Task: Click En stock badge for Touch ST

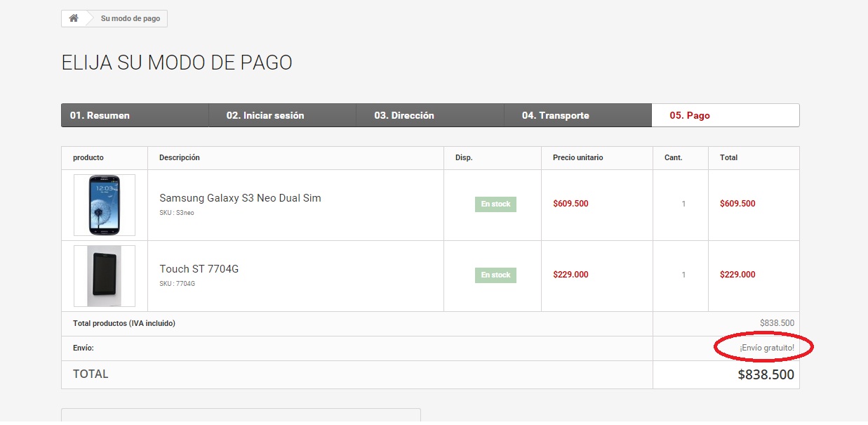Action: point(495,275)
